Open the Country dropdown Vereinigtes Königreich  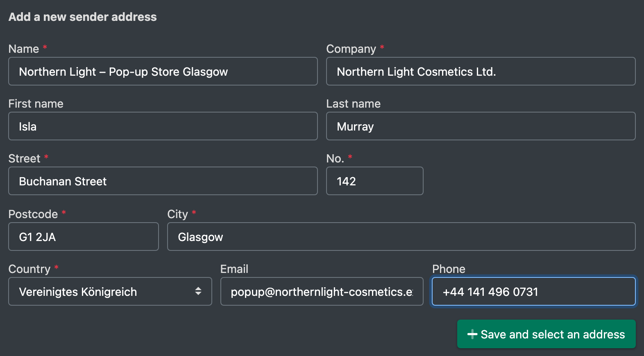110,291
